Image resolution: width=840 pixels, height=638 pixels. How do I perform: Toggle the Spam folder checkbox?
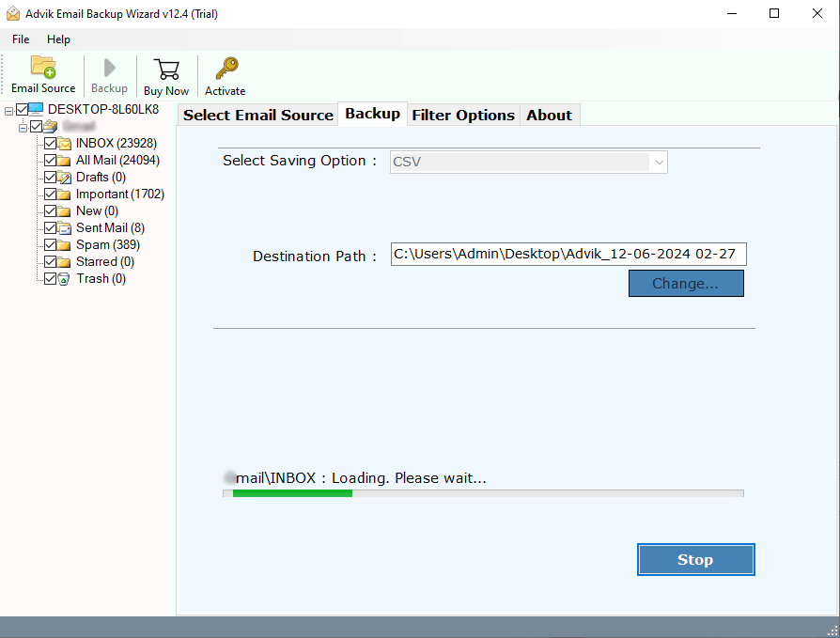coord(51,245)
